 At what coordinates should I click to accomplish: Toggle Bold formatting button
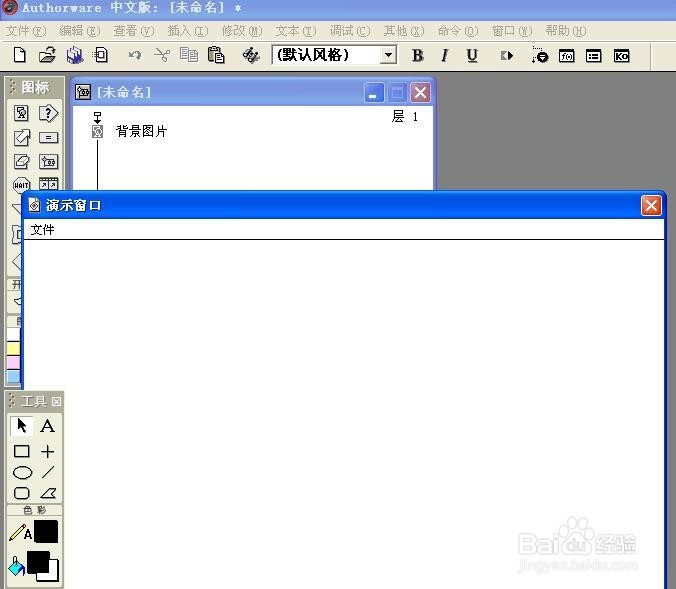pos(417,55)
